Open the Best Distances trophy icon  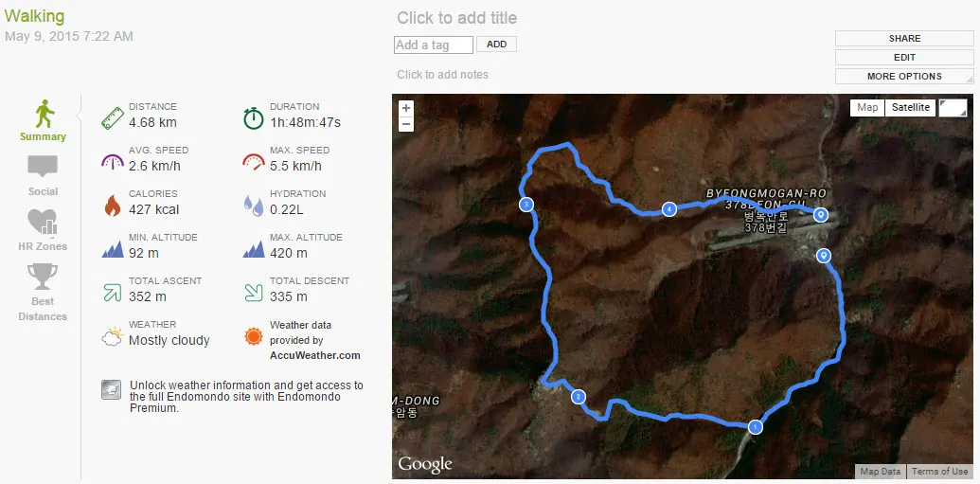click(43, 277)
